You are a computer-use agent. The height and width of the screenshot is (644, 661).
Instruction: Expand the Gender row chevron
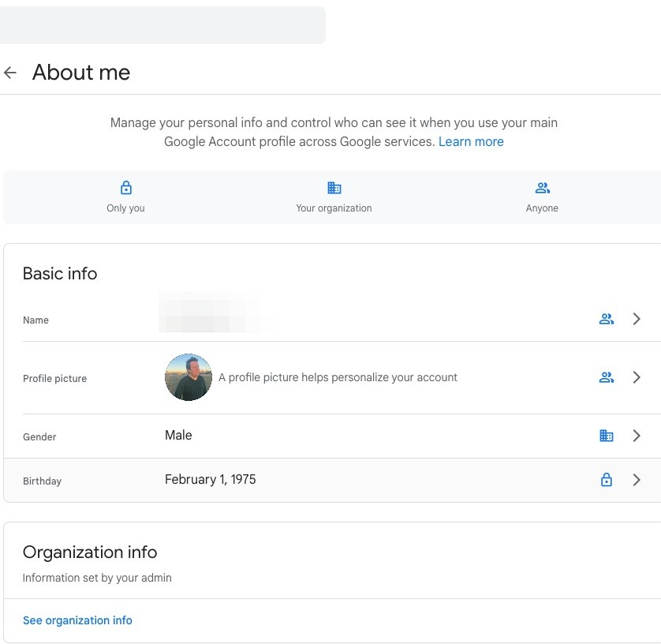(637, 436)
